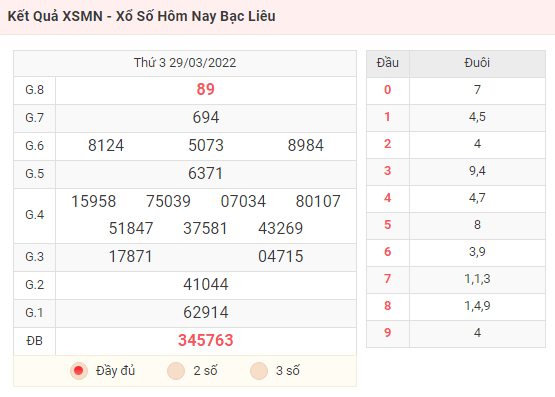Click the G.5 result 6371
The width and height of the screenshot is (555, 397).
click(206, 173)
